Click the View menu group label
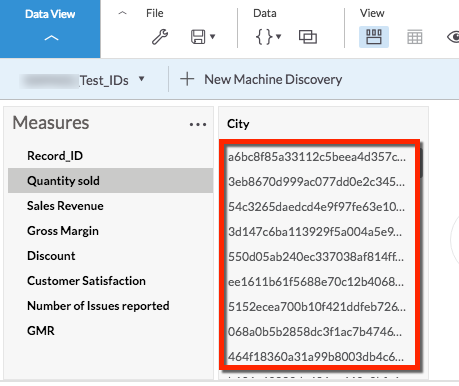 click(x=372, y=13)
